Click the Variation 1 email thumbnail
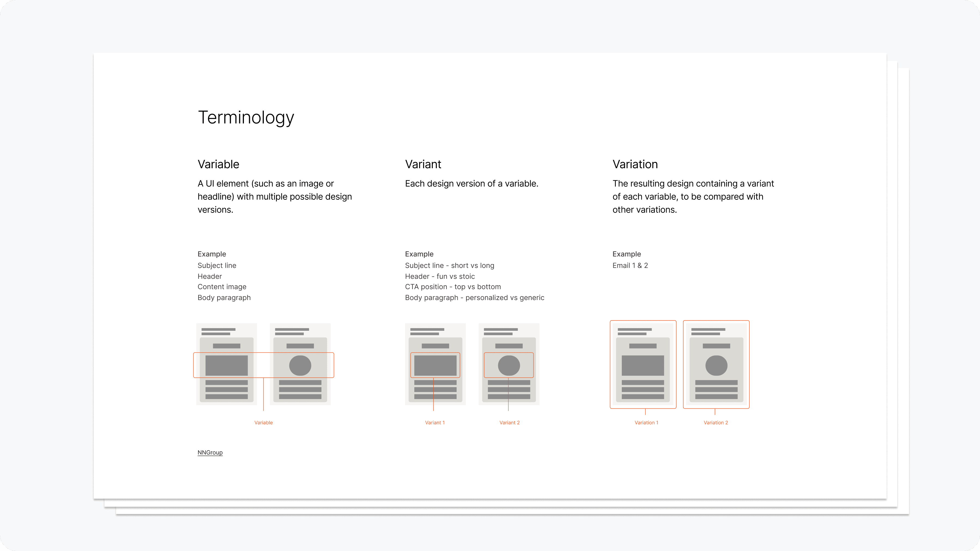 [642, 364]
